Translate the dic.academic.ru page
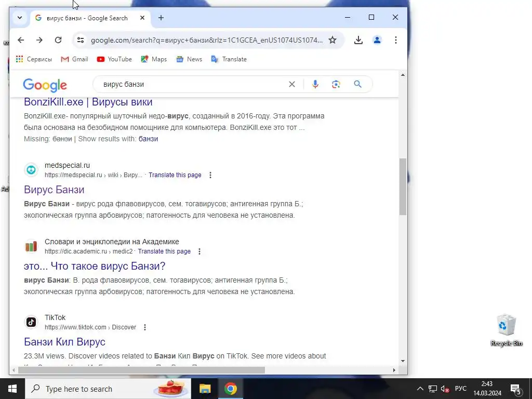 [164, 251]
